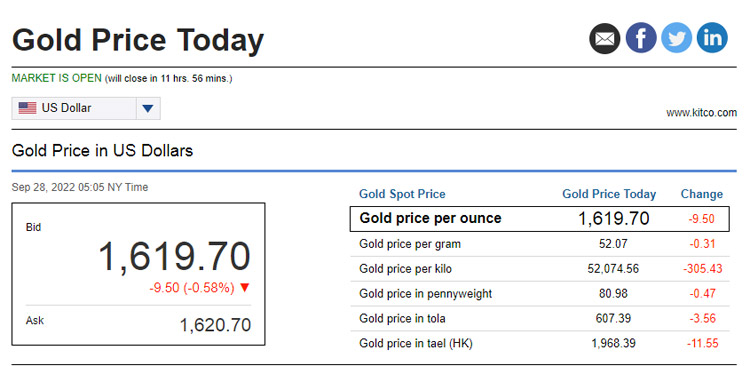Open the US Dollar currency dropdown
Screen dimensions: 750x366
pyautogui.click(x=86, y=109)
